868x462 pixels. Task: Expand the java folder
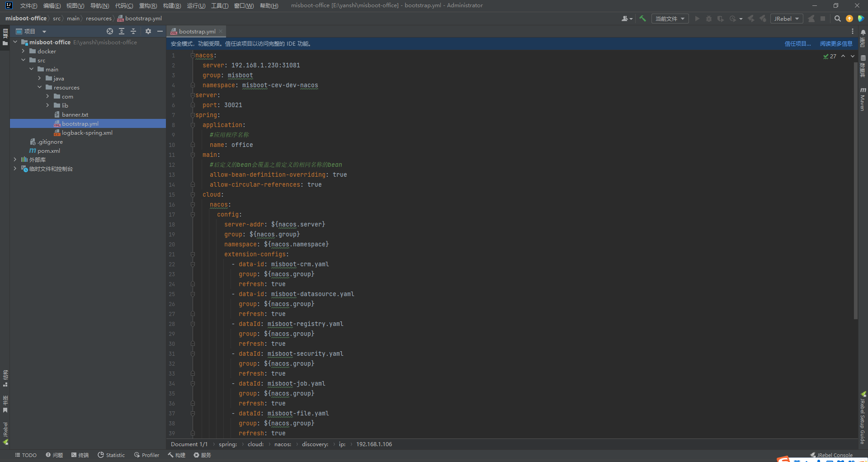tap(39, 78)
